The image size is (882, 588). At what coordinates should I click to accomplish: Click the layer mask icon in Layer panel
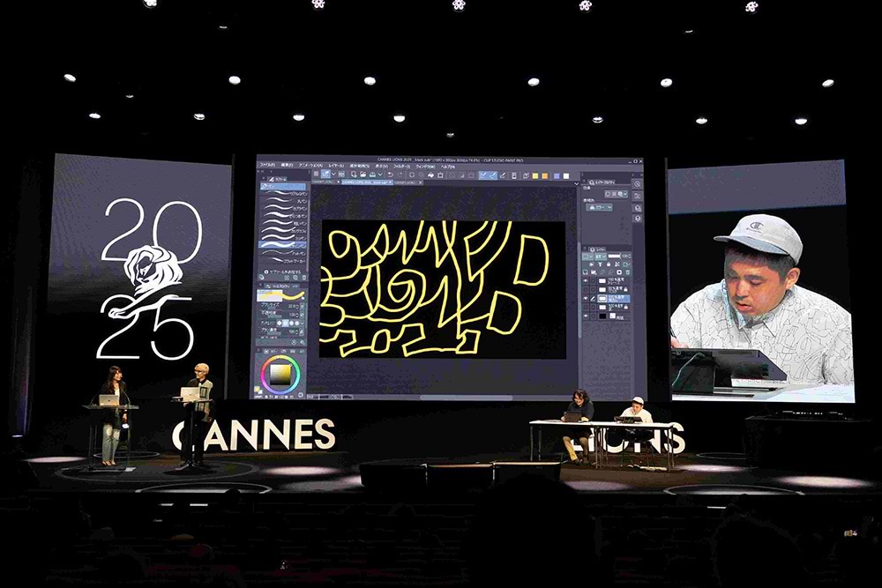[618, 272]
